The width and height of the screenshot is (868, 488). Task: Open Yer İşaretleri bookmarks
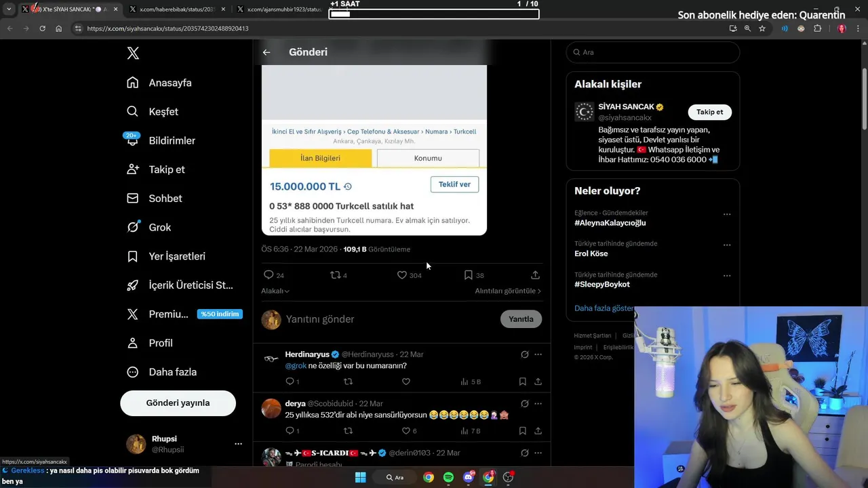click(x=166, y=256)
